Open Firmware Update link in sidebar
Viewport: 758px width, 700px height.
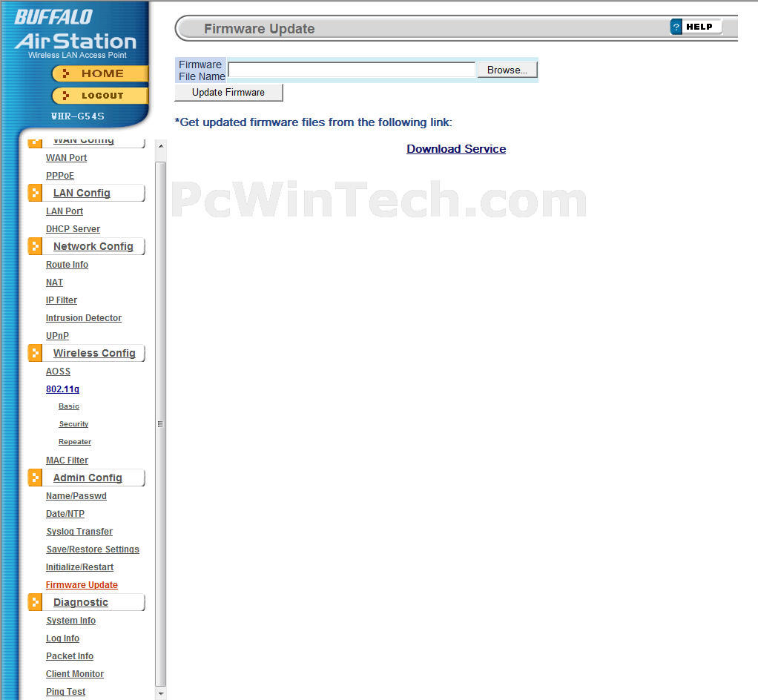coord(82,585)
